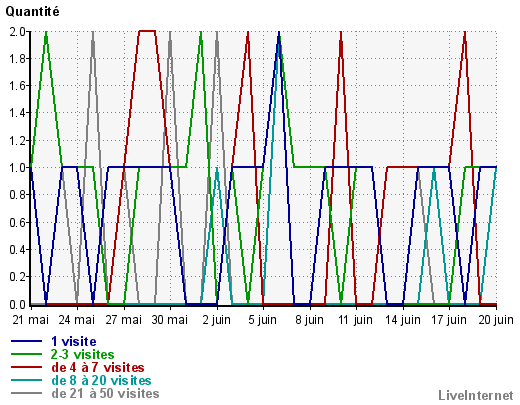Click the '8 juin' date label on the axis
This screenshot has width=520, height=405.
pos(310,320)
